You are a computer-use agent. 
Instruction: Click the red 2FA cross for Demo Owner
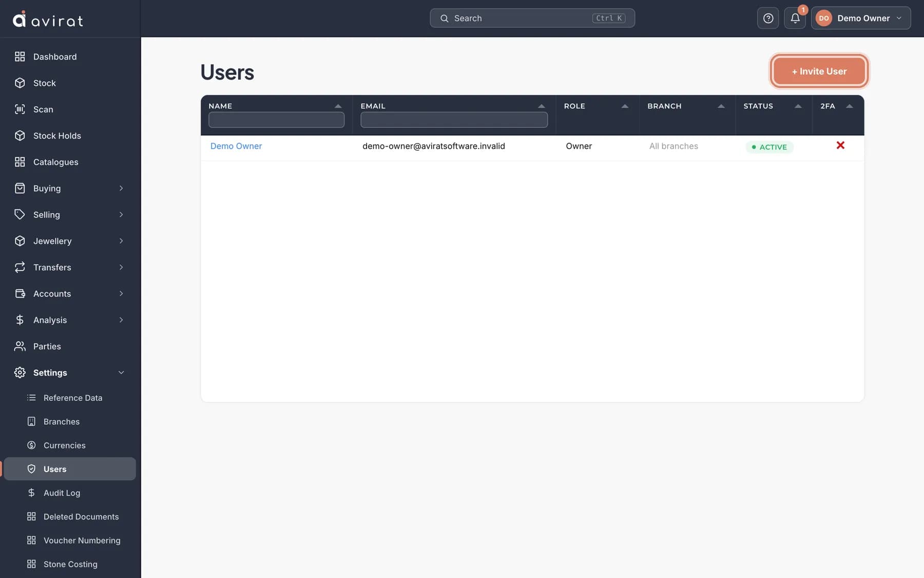click(x=840, y=145)
